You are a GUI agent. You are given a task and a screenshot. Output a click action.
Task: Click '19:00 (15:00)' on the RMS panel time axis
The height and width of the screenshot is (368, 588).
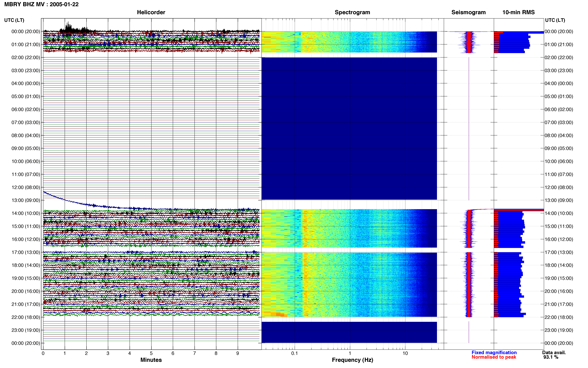[559, 278]
